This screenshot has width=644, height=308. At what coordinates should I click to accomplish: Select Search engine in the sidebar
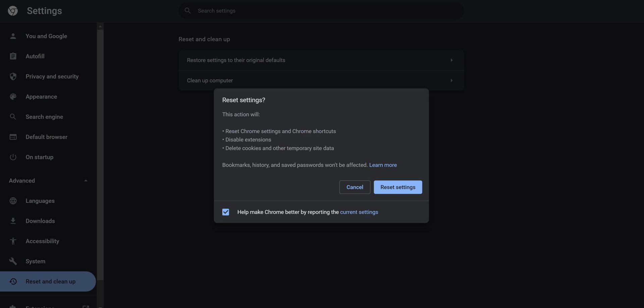click(x=44, y=117)
